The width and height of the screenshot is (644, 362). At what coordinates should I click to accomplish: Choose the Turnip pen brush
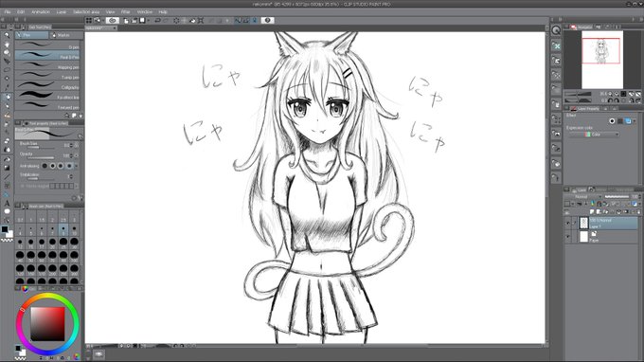47,75
